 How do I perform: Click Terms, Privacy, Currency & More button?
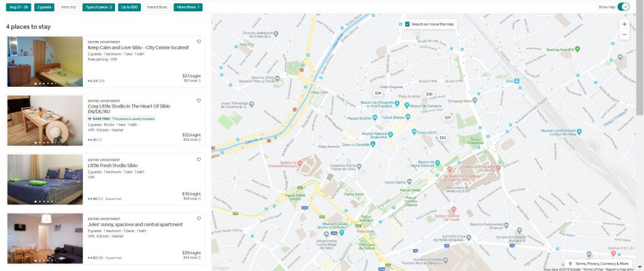click(598, 263)
